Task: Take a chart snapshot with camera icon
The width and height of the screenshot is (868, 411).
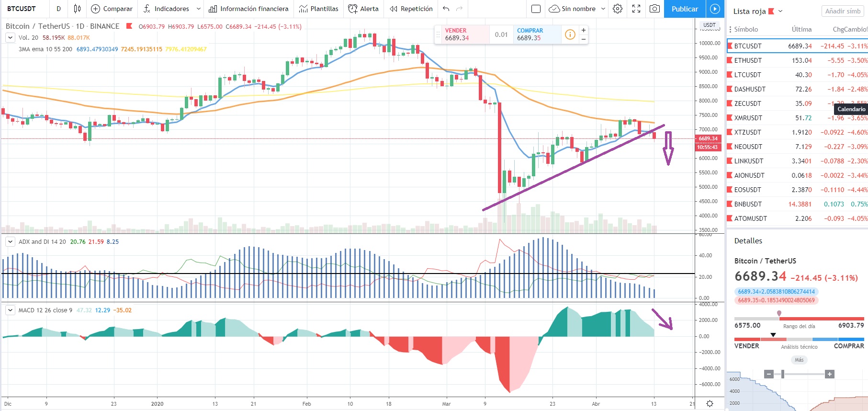Action: pyautogui.click(x=654, y=9)
